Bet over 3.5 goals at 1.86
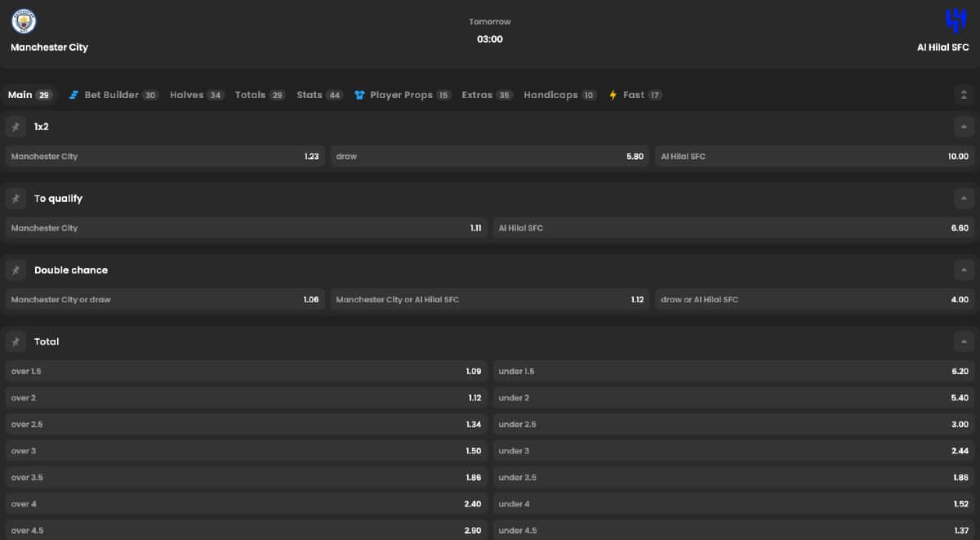 [x=246, y=477]
